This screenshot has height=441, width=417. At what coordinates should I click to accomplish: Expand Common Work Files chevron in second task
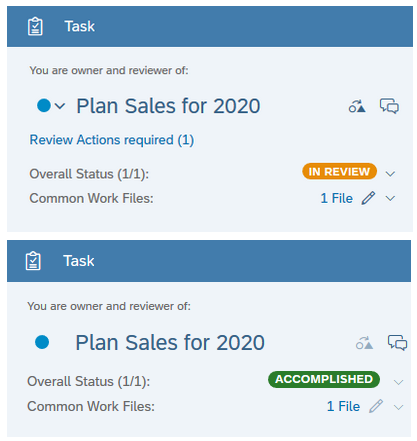click(398, 407)
